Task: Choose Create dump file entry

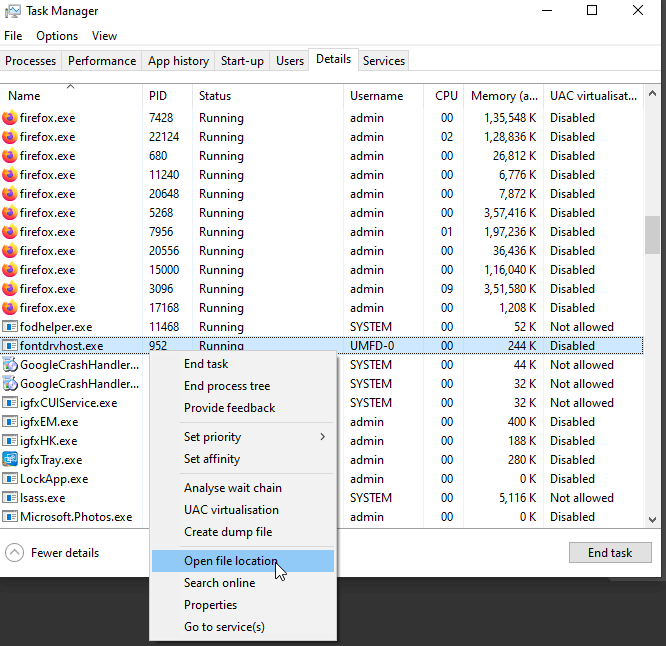Action: pos(243,532)
